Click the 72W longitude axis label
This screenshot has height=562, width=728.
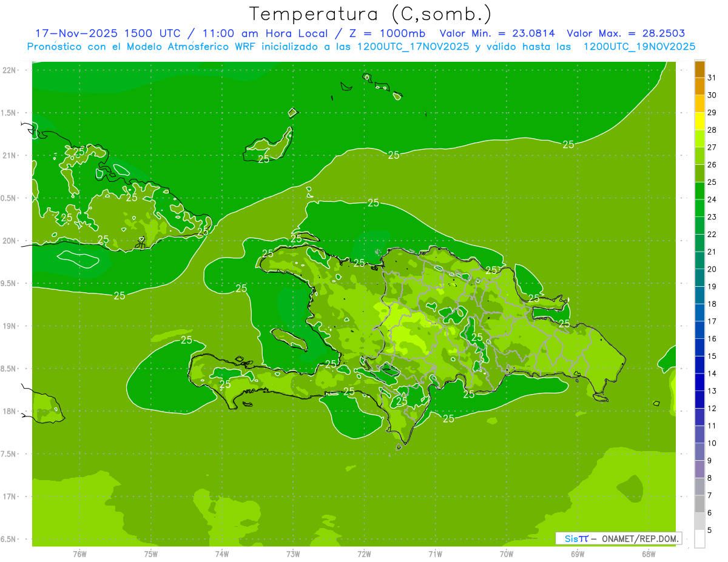tap(364, 554)
